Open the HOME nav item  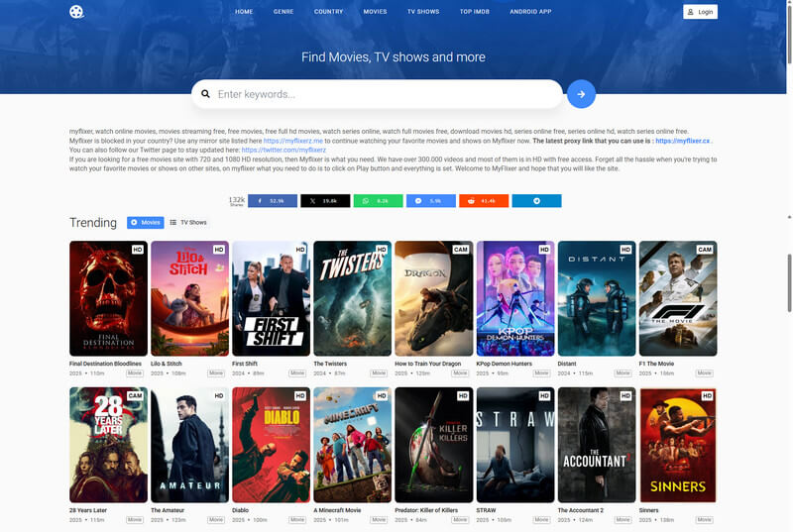244,12
